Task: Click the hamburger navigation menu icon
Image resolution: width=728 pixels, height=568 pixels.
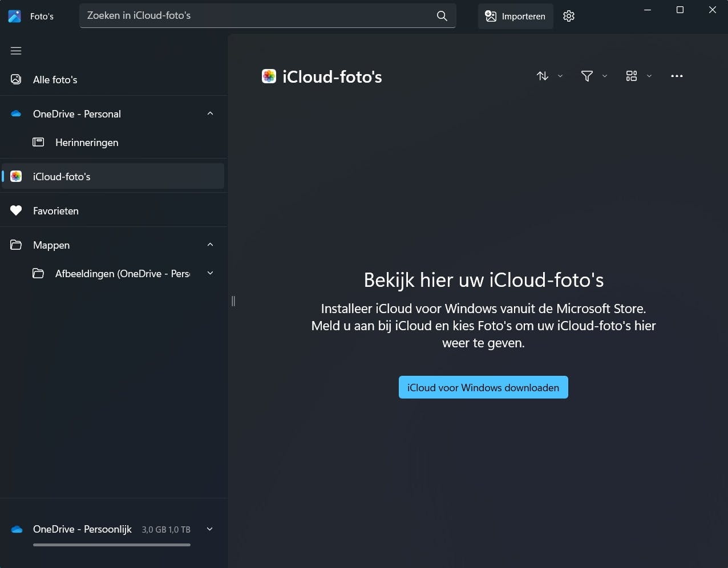Action: click(x=16, y=51)
